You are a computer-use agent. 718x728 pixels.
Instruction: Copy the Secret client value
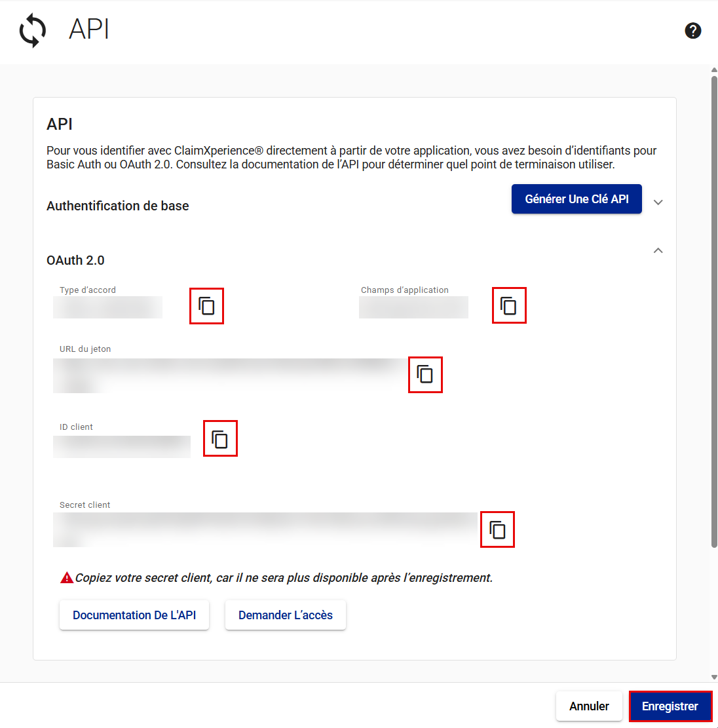(497, 529)
